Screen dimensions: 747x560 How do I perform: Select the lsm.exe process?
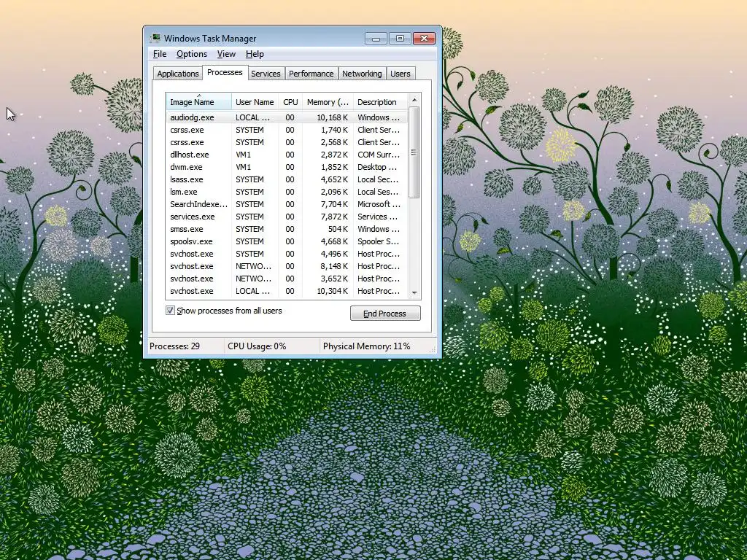[287, 192]
